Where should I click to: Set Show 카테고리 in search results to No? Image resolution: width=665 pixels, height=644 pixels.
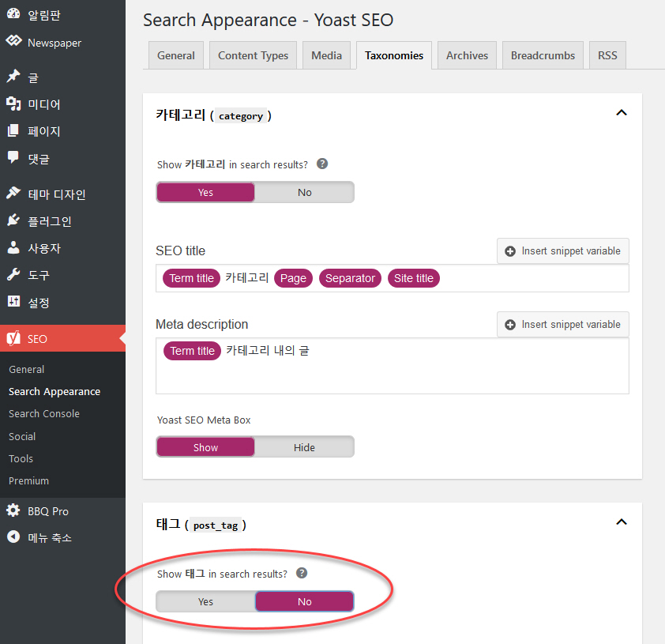305,192
